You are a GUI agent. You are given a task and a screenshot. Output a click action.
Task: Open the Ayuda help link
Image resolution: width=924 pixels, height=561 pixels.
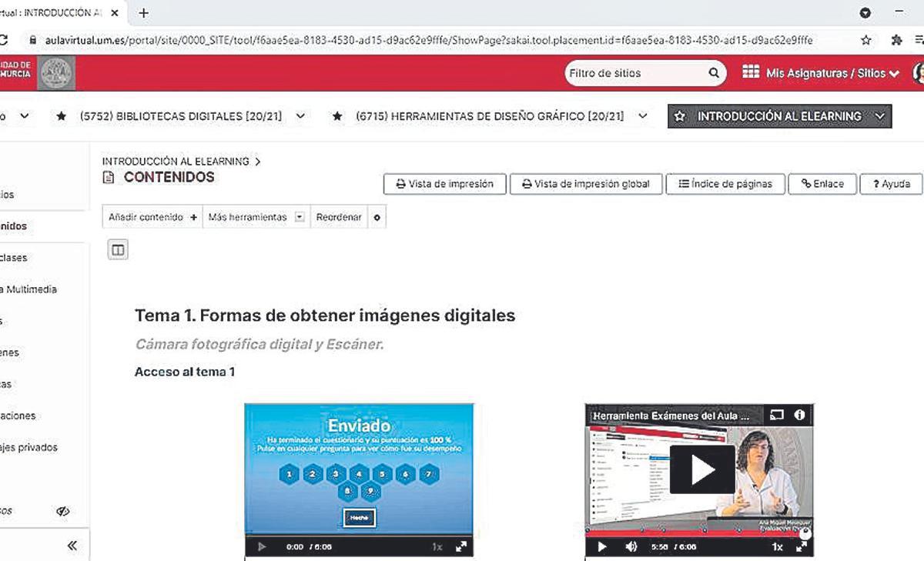point(891,184)
